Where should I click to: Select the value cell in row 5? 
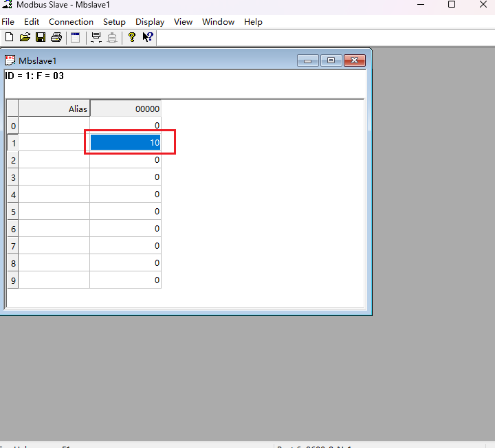125,212
